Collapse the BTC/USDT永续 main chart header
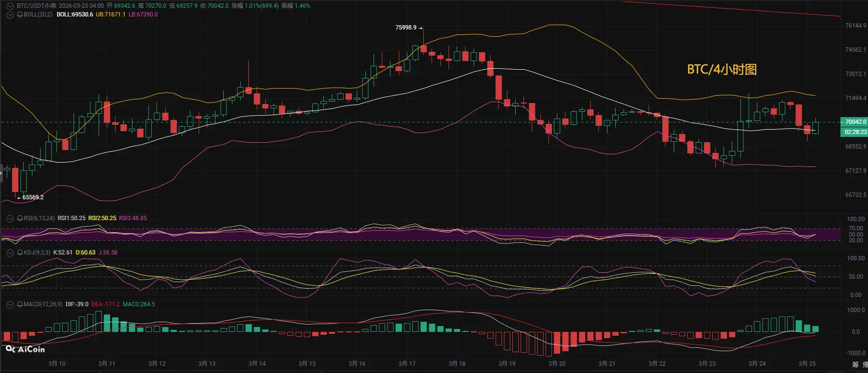Image resolution: width=868 pixels, height=373 pixels. [10, 6]
